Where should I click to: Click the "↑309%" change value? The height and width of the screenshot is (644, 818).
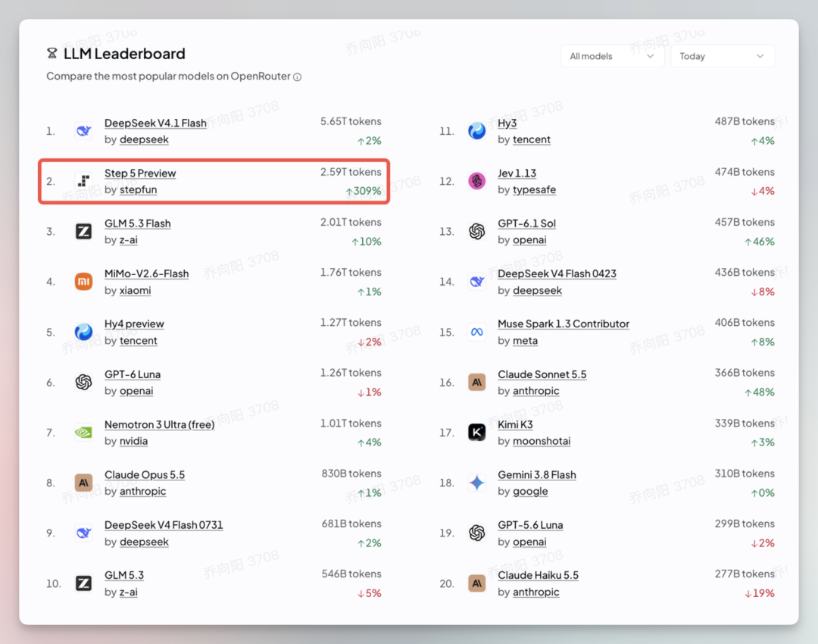coord(363,191)
